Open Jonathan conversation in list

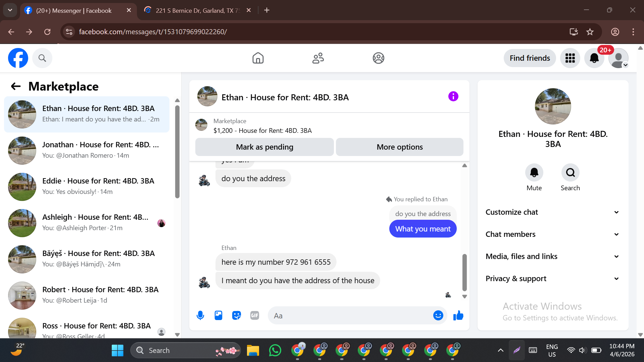pos(87,151)
